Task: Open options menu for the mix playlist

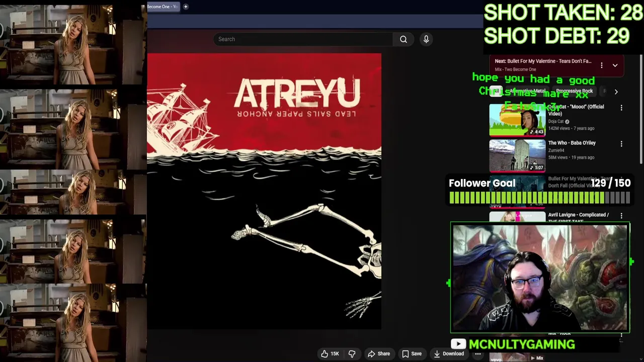Action: pyautogui.click(x=601, y=65)
